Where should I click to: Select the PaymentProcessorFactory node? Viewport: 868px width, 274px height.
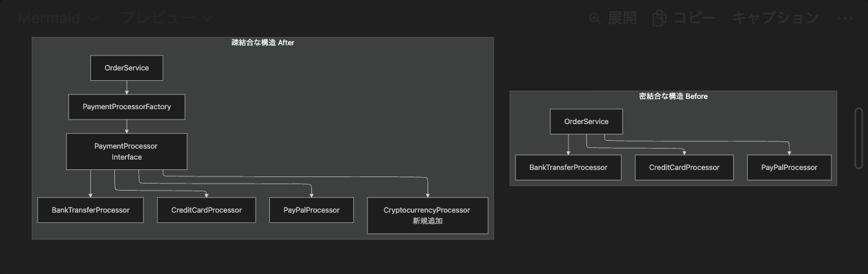127,107
